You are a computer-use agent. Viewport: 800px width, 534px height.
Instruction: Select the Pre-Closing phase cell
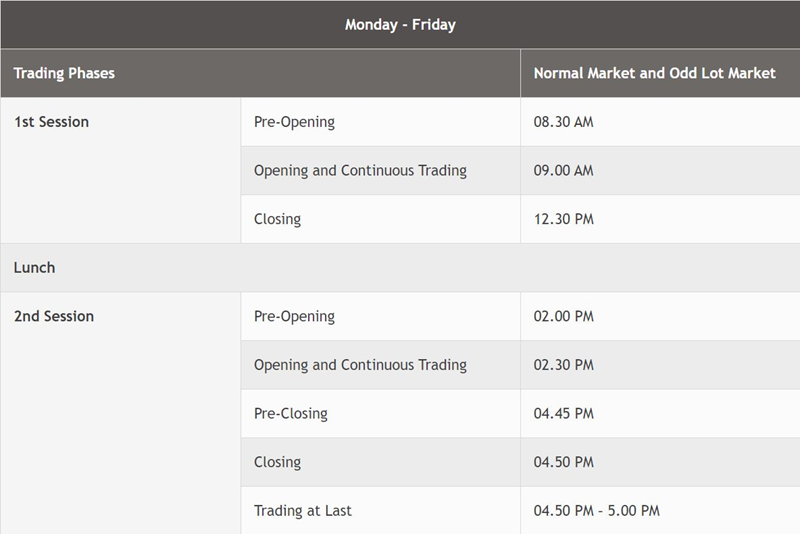coord(291,413)
